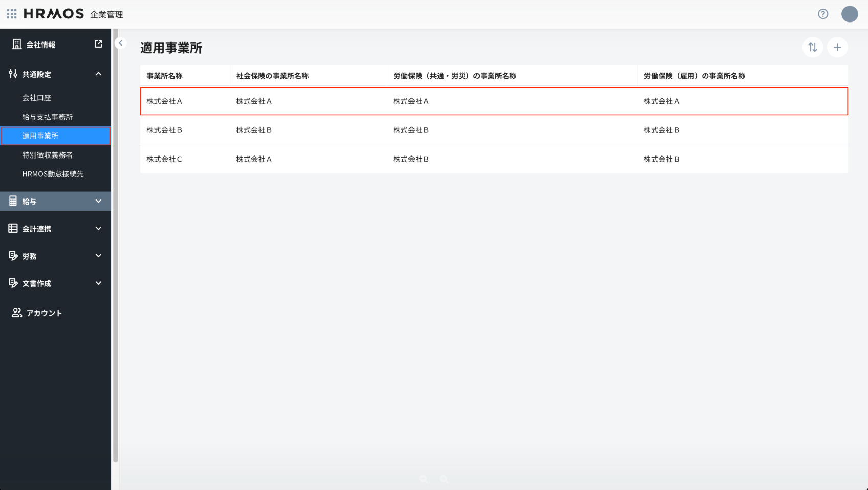Open the user profile avatar
868x490 pixels.
[850, 14]
